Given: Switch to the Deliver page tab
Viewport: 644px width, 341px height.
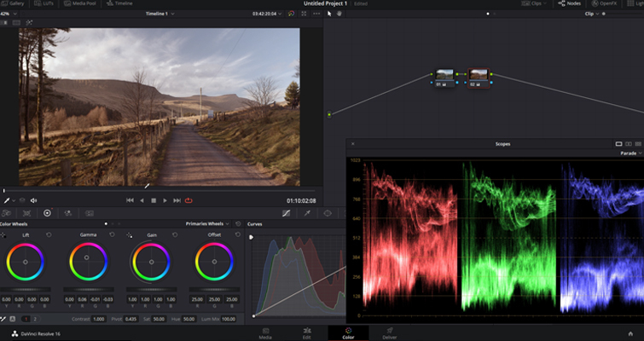Looking at the screenshot, I should [x=389, y=333].
